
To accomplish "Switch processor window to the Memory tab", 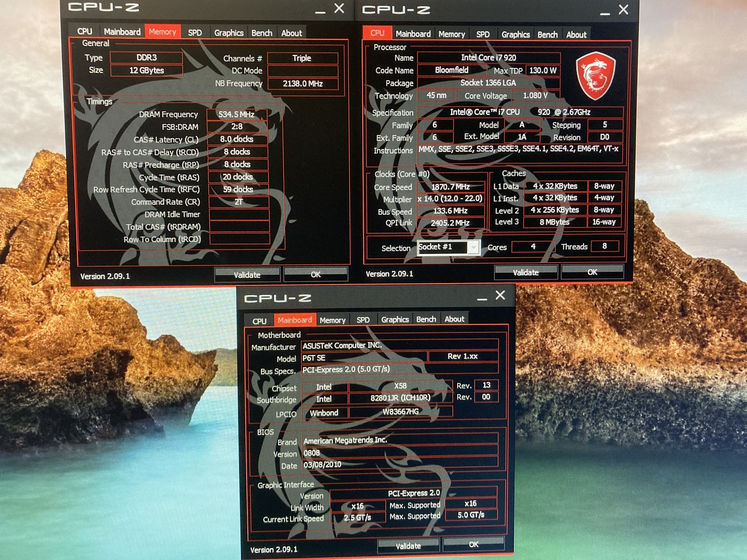I will 452,34.
